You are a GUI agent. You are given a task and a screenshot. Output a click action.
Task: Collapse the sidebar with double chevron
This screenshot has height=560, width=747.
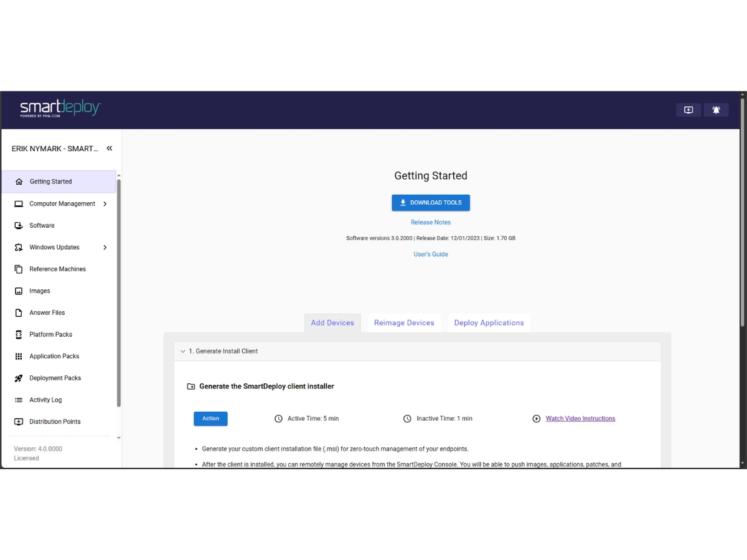click(110, 148)
